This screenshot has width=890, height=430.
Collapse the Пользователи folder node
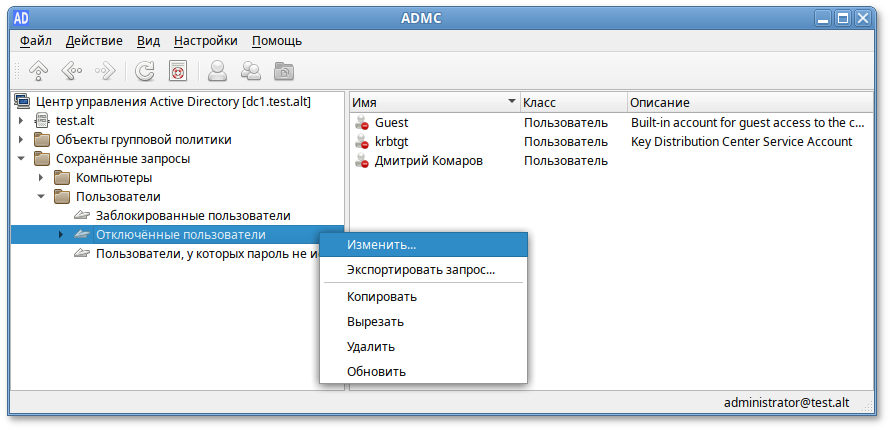click(x=41, y=197)
